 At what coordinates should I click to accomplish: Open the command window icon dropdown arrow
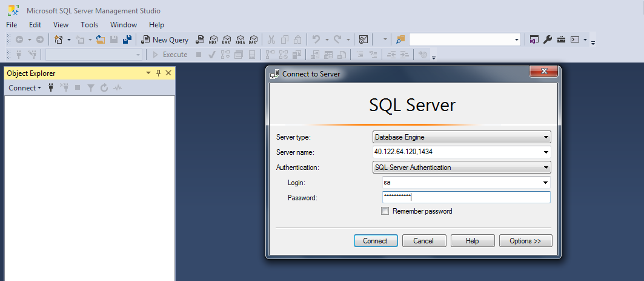point(585,39)
